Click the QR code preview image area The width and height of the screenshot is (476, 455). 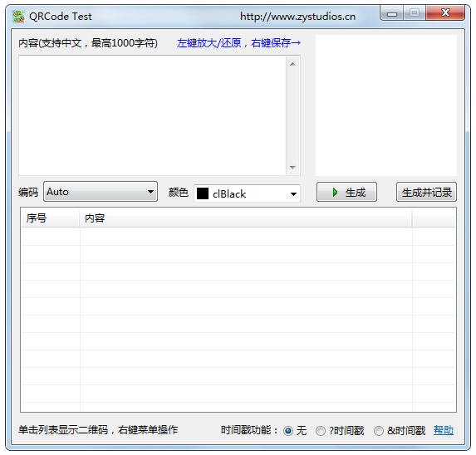coord(386,105)
